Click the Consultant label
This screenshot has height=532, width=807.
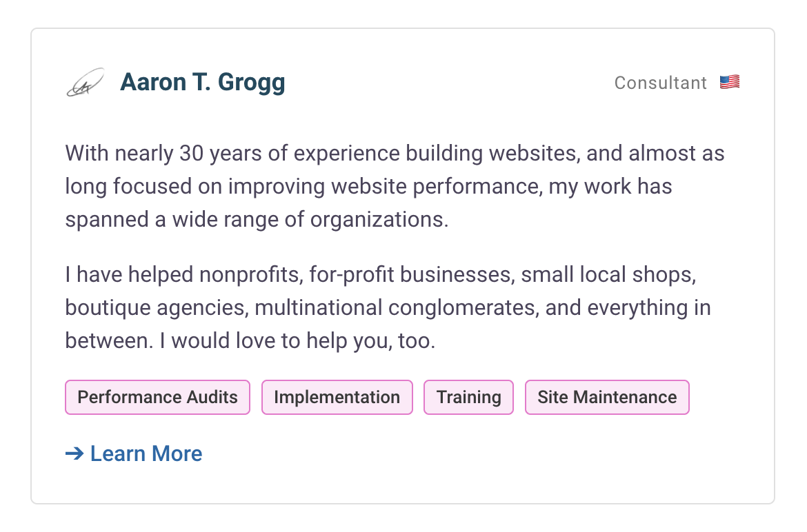tap(660, 83)
